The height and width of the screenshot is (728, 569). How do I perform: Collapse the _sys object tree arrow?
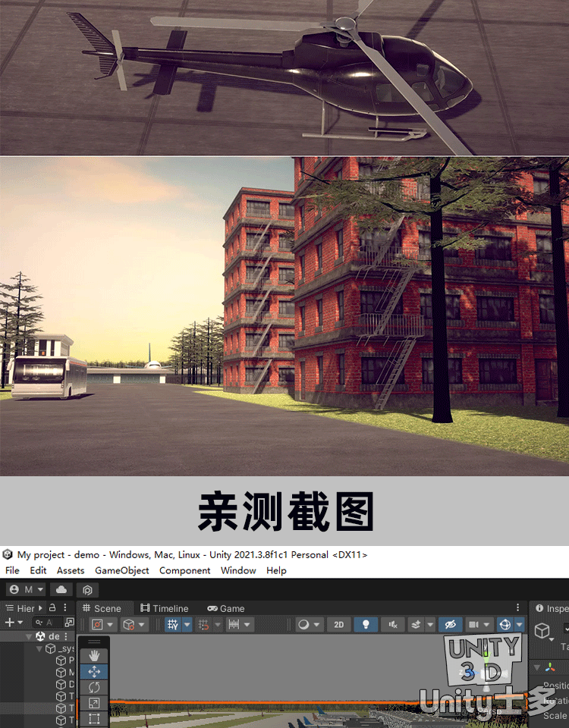(x=39, y=648)
